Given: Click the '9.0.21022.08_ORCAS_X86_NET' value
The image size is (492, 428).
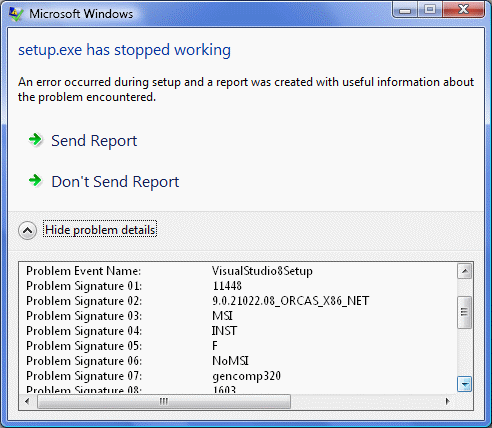Looking at the screenshot, I should 291,301.
